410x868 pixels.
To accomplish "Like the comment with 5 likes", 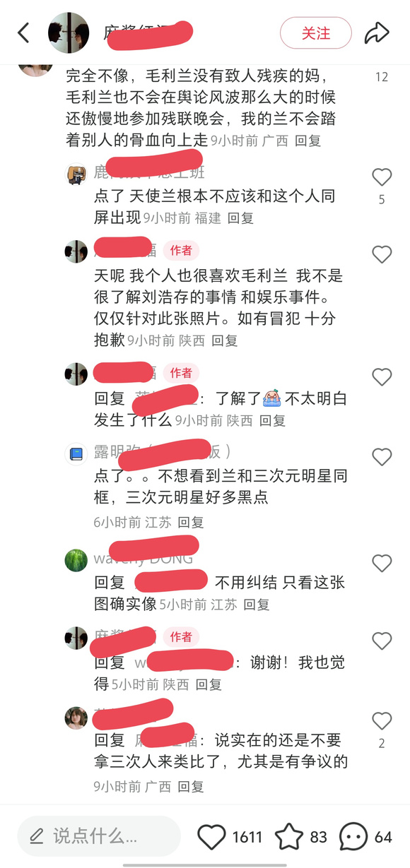I will pos(382,177).
